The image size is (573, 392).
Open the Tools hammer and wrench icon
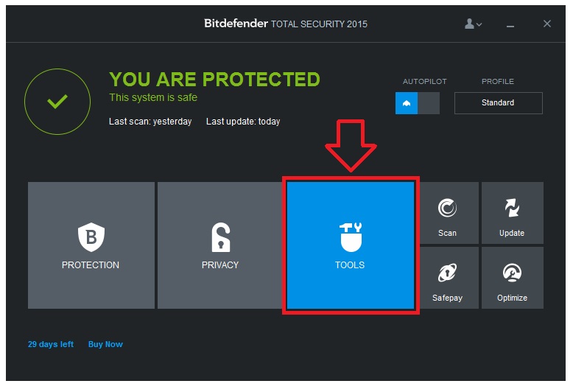click(x=351, y=237)
